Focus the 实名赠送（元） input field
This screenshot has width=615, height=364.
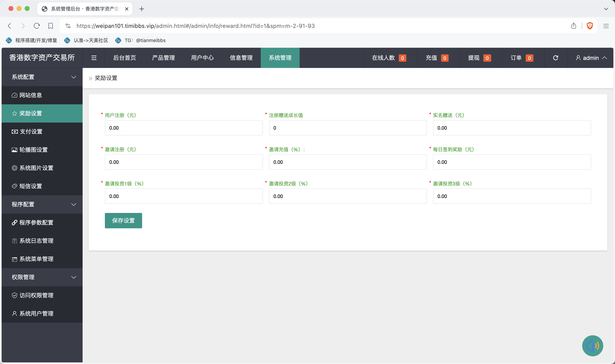pos(512,128)
